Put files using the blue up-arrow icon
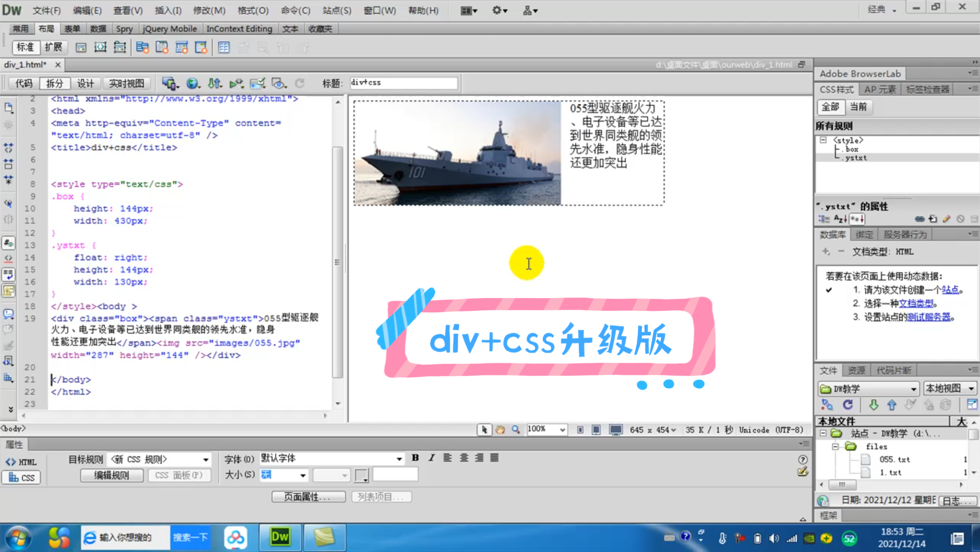Viewport: 980px width, 552px height. click(x=892, y=405)
